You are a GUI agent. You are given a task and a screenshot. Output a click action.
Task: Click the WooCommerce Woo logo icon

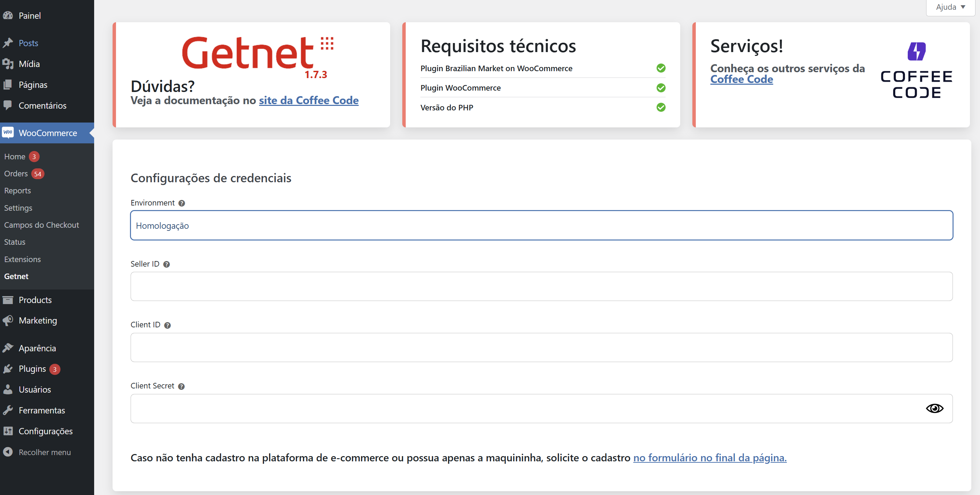click(x=8, y=133)
